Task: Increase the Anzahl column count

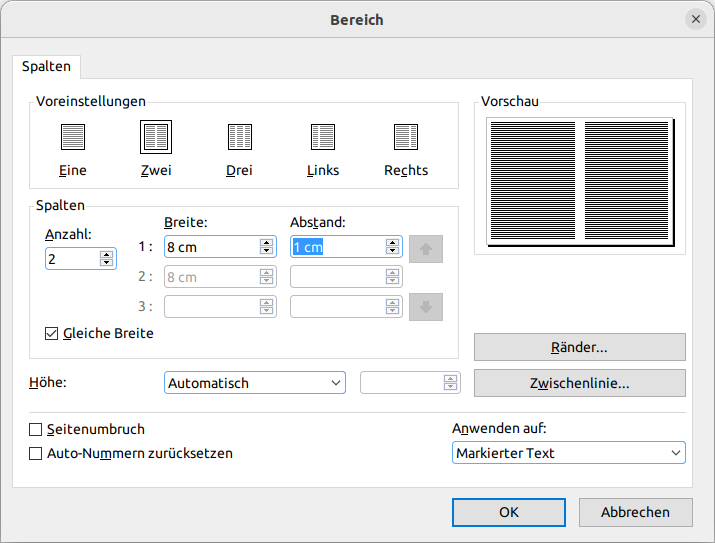Action: click(x=106, y=255)
